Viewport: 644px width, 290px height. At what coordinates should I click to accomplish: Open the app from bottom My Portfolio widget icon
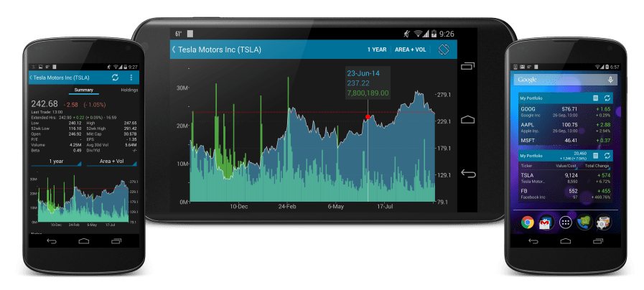click(595, 156)
